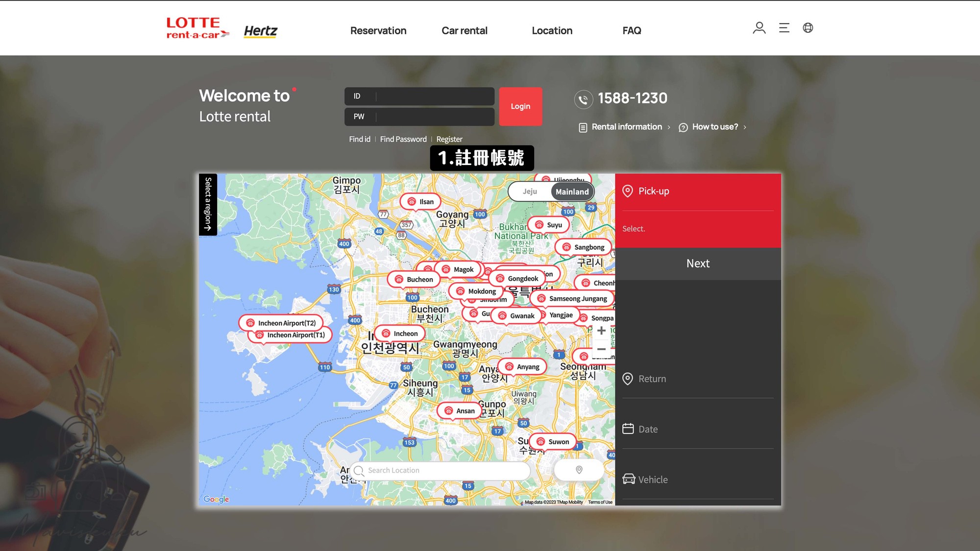Zoom in the map with plus button
This screenshot has height=551, width=980.
(602, 331)
